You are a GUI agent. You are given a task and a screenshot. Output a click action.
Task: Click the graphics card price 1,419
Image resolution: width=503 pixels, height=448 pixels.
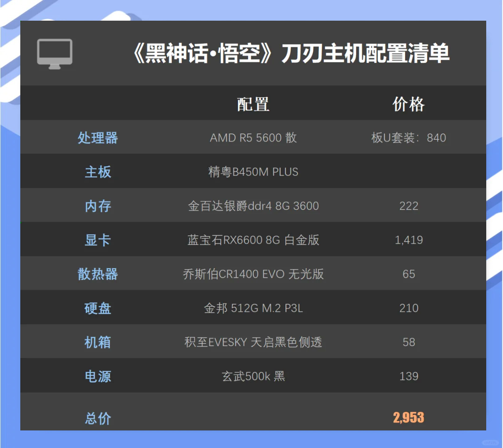409,240
